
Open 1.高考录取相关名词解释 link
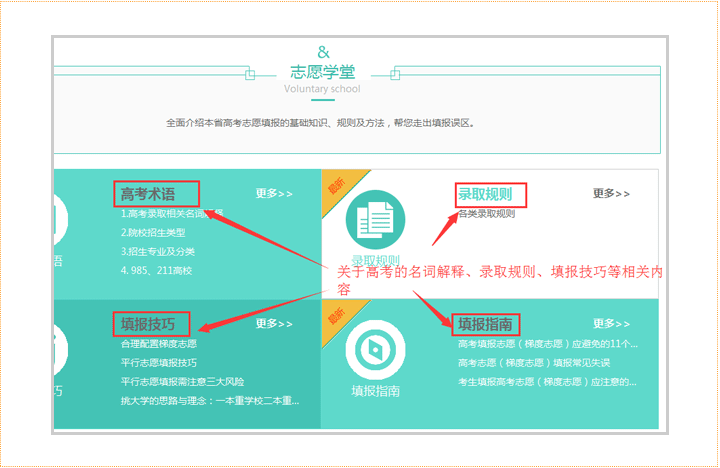pyautogui.click(x=172, y=214)
